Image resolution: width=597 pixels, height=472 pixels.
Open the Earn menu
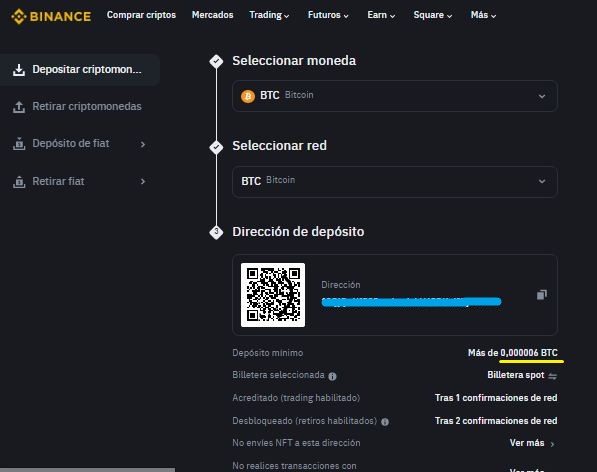pyautogui.click(x=381, y=15)
